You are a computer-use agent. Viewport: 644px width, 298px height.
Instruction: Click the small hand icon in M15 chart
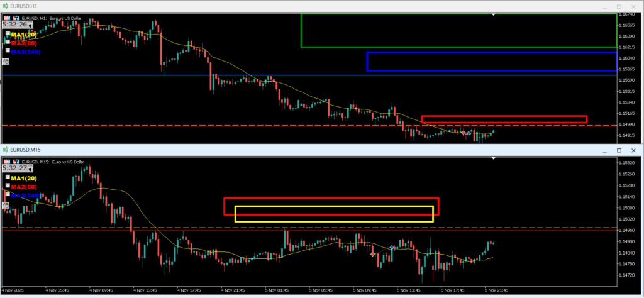tap(6, 205)
